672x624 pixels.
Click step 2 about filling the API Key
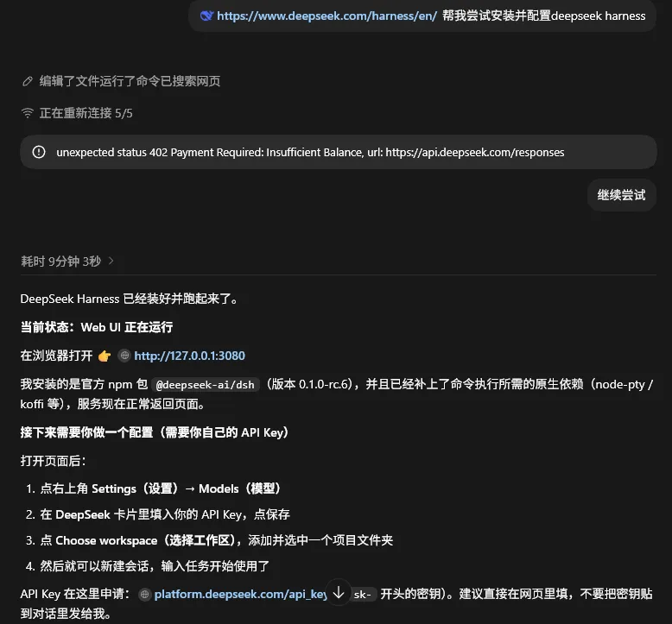pyautogui.click(x=165, y=514)
